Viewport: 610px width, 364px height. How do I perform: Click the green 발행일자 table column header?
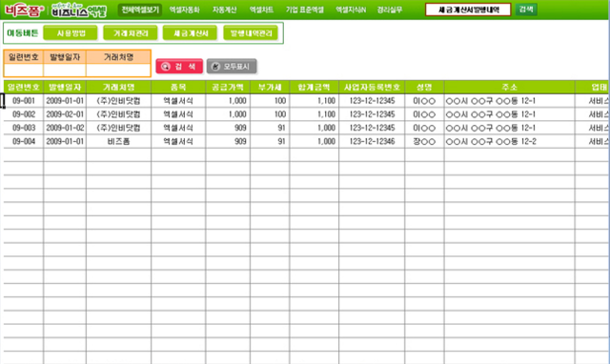[x=65, y=87]
